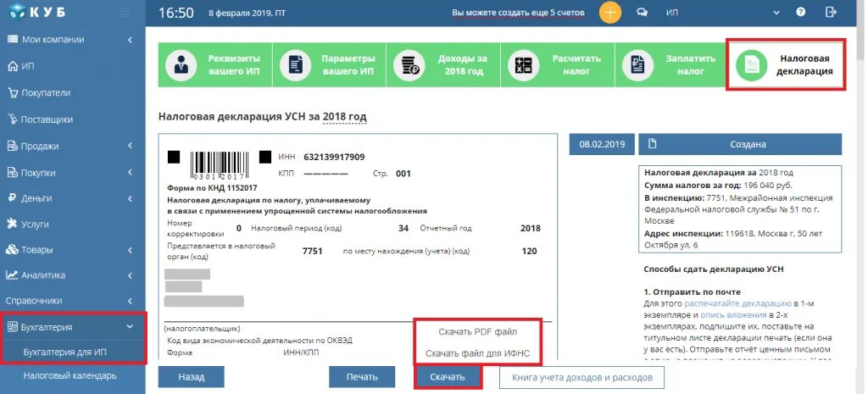Image resolution: width=868 pixels, height=394 pixels.
Task: Click the cart icon beside Покупатели
Action: coord(12,92)
